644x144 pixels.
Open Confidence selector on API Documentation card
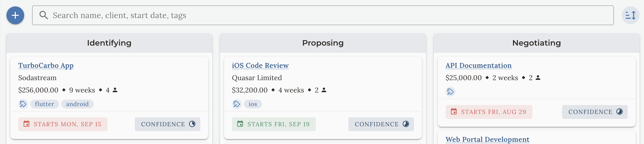[594, 112]
